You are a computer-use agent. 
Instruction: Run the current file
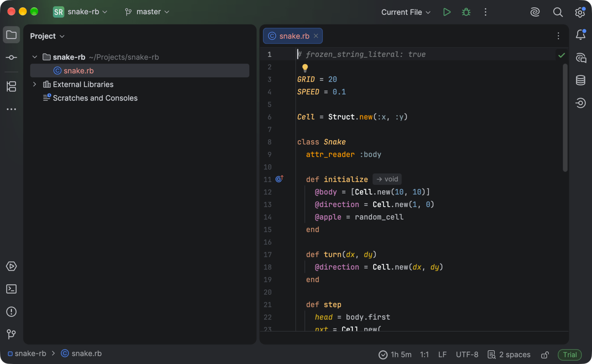coord(447,12)
